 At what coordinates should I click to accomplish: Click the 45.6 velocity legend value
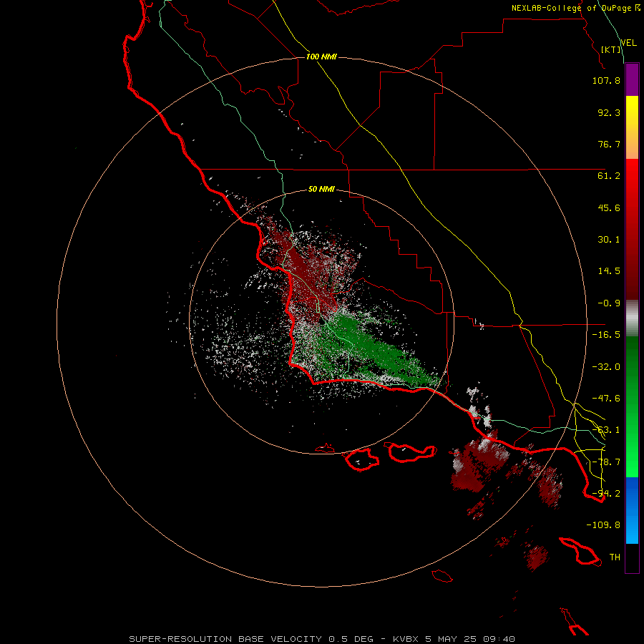[609, 208]
